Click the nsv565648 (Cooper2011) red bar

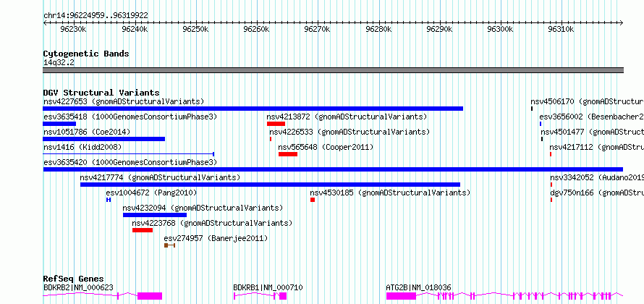(288, 154)
